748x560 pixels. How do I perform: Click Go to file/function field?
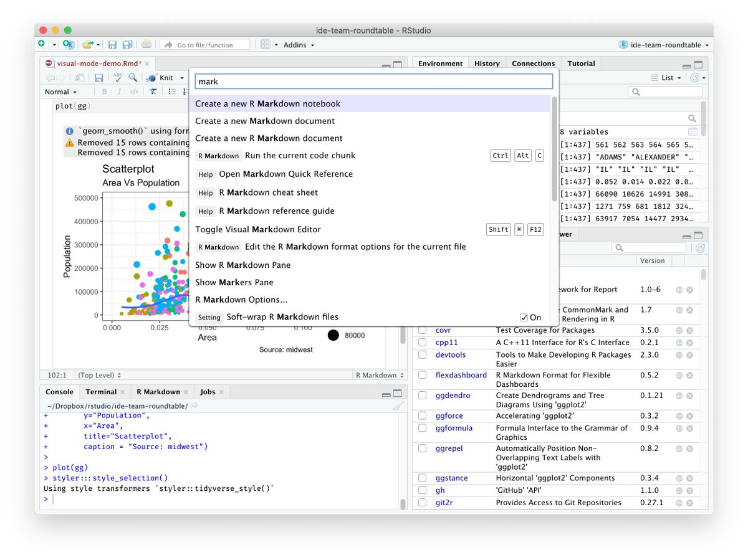point(205,45)
